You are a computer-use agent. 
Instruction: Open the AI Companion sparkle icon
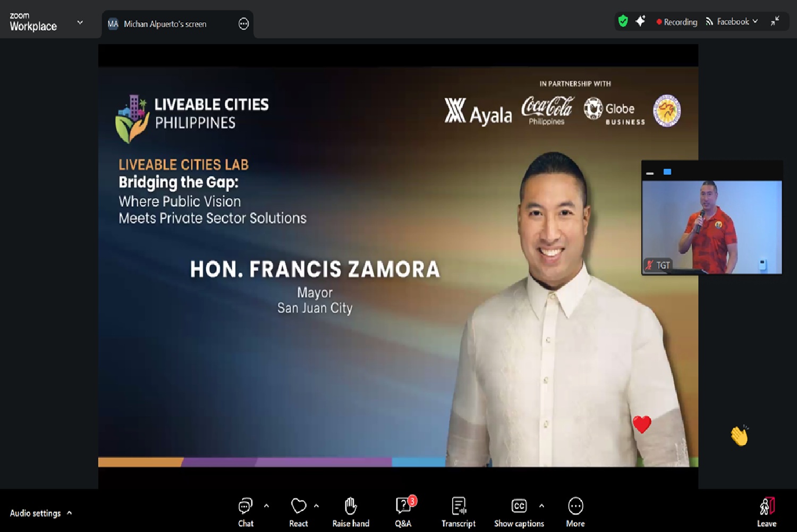640,21
